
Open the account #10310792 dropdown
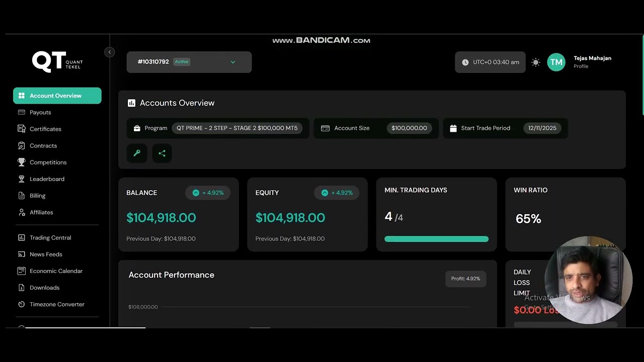pos(189,62)
